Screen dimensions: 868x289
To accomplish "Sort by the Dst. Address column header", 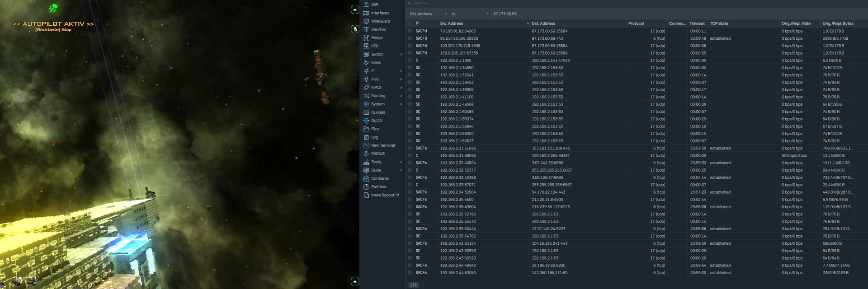I will pyautogui.click(x=543, y=23).
